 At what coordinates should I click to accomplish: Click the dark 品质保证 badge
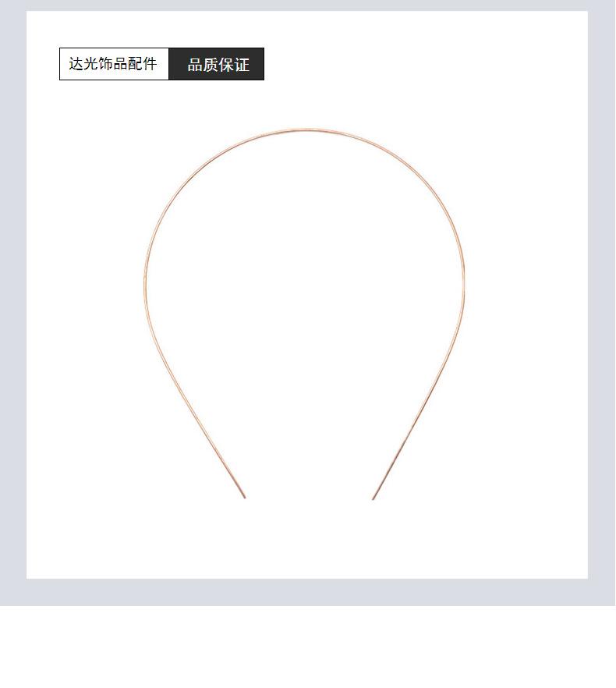click(x=217, y=64)
